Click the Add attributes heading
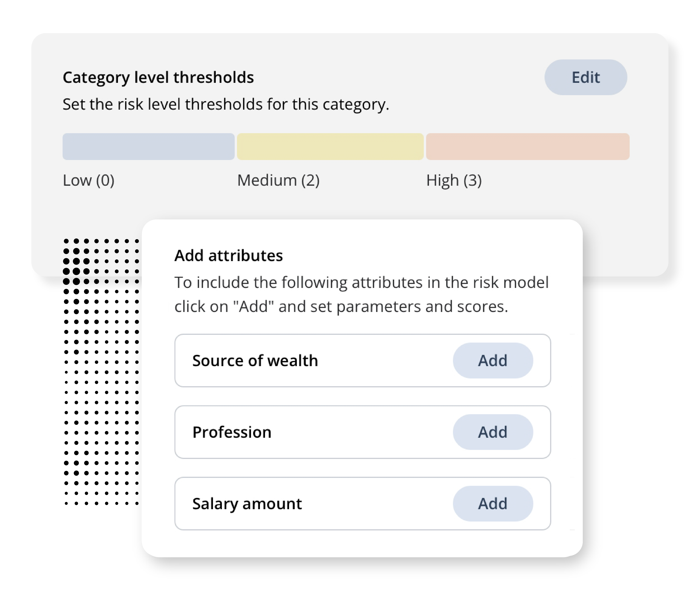 228,256
